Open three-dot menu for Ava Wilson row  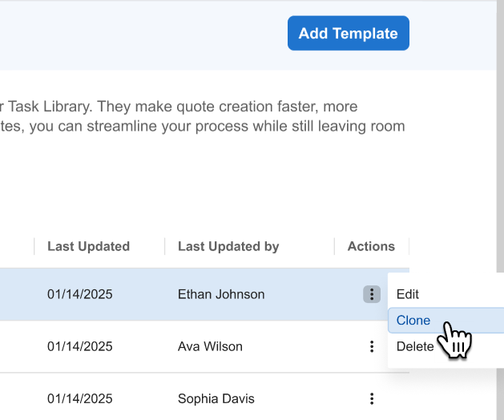click(372, 346)
